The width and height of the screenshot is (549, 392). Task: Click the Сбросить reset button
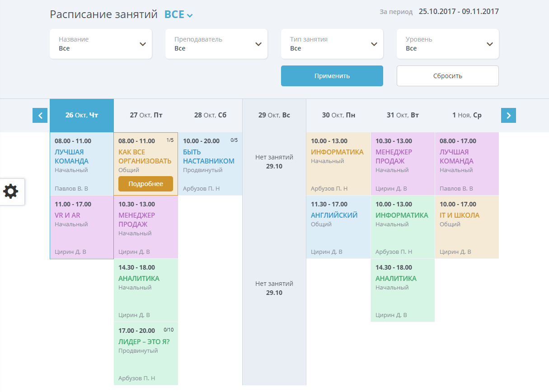pyautogui.click(x=447, y=76)
